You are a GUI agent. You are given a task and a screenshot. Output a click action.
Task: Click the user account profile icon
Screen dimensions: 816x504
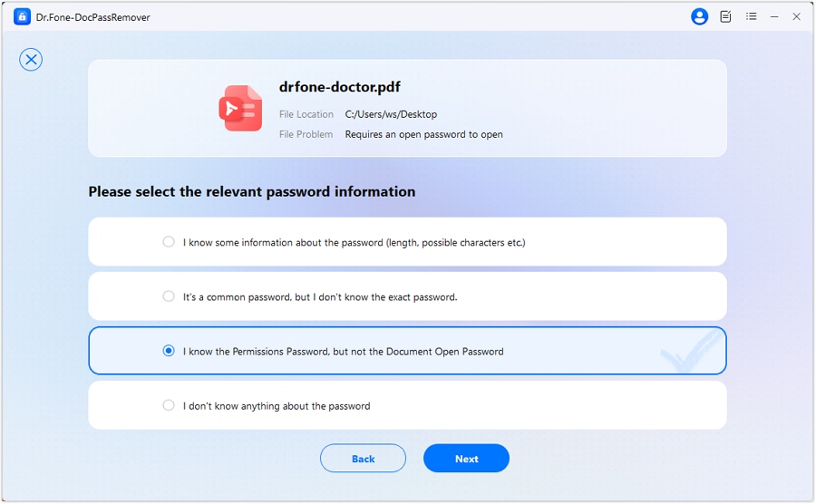pos(699,16)
